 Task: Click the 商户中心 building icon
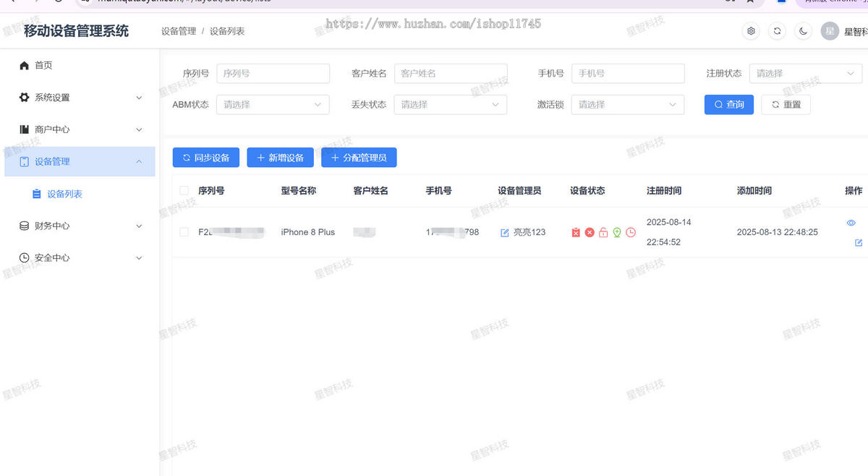[x=24, y=129]
